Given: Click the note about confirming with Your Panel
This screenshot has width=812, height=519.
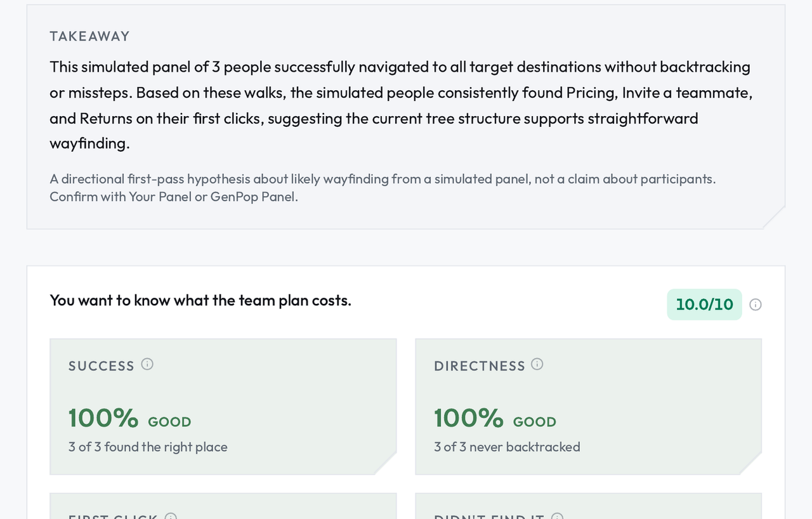Looking at the screenshot, I should pyautogui.click(x=383, y=188).
